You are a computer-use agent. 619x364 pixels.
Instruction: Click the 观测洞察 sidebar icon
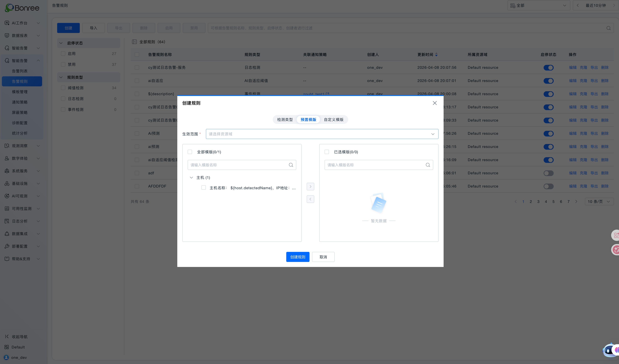pos(7,146)
